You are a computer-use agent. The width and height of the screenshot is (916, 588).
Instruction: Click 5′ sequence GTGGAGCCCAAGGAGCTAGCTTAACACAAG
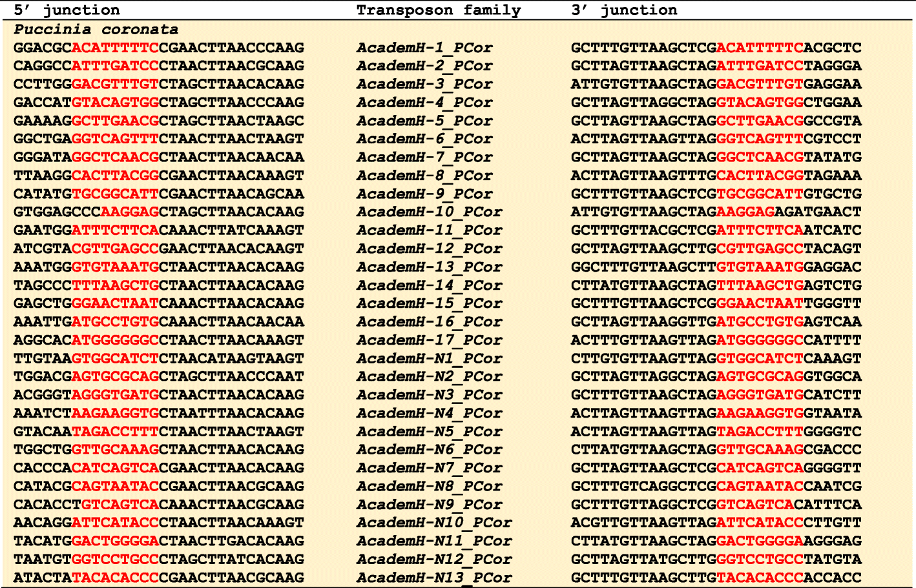click(159, 212)
